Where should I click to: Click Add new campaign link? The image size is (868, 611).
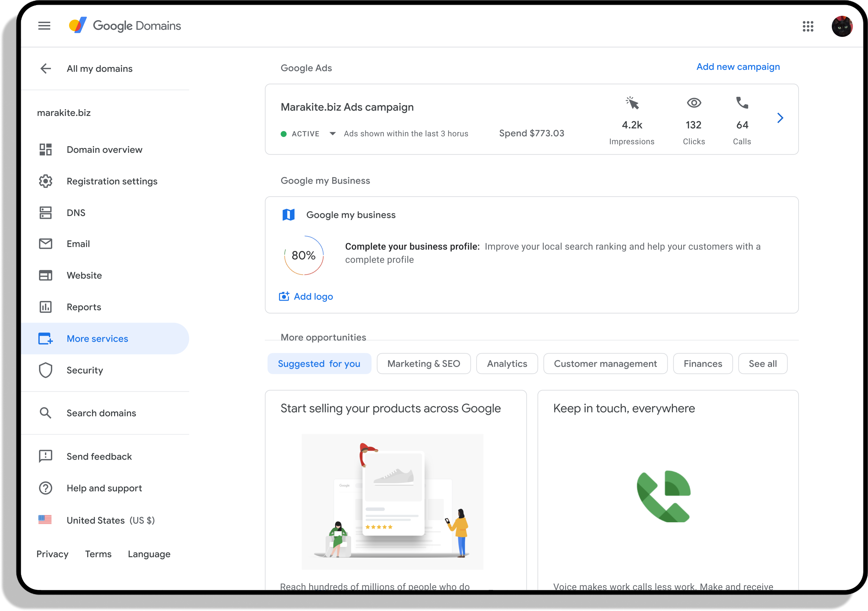tap(738, 67)
